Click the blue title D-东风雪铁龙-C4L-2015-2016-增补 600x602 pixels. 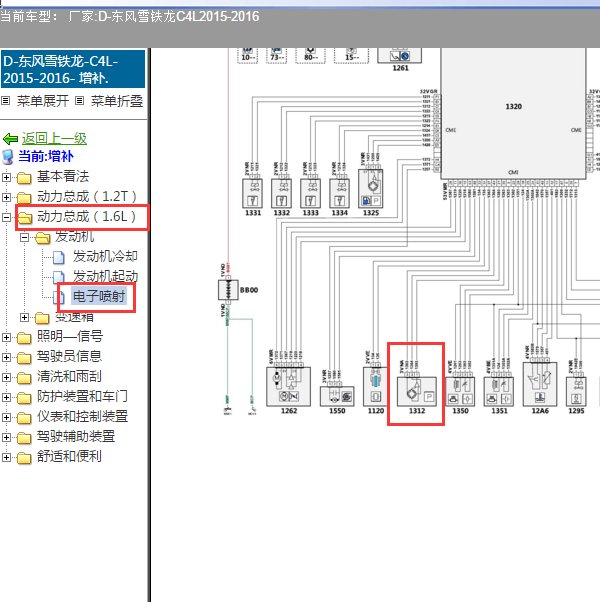(73, 69)
